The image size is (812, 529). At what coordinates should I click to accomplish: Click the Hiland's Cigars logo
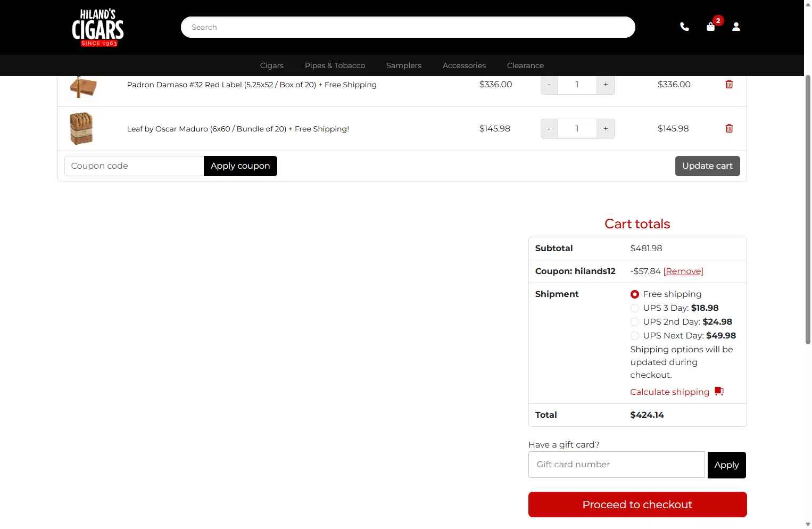[x=98, y=28]
